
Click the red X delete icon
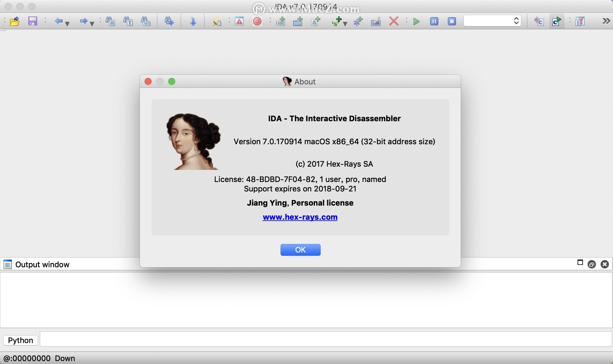(394, 21)
